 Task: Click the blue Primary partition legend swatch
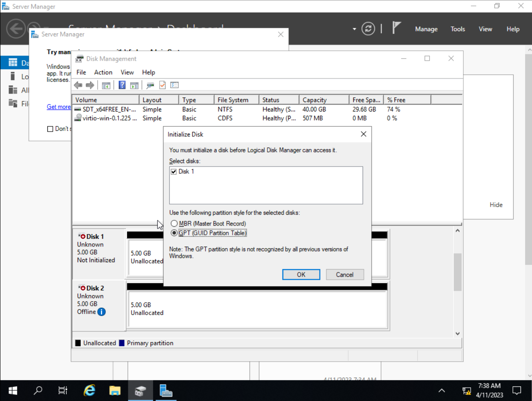click(x=122, y=343)
